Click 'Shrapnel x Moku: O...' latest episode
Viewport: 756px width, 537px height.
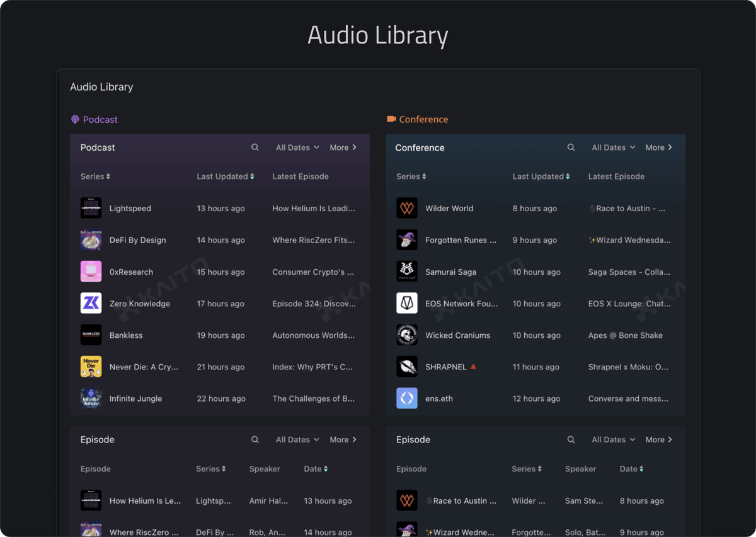coord(629,367)
